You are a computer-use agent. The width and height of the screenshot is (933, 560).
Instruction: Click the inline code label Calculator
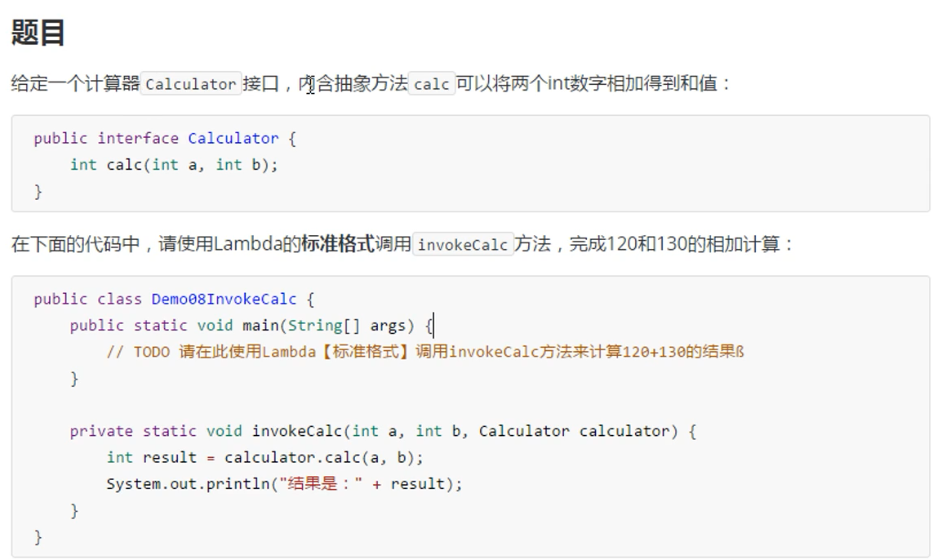point(191,84)
